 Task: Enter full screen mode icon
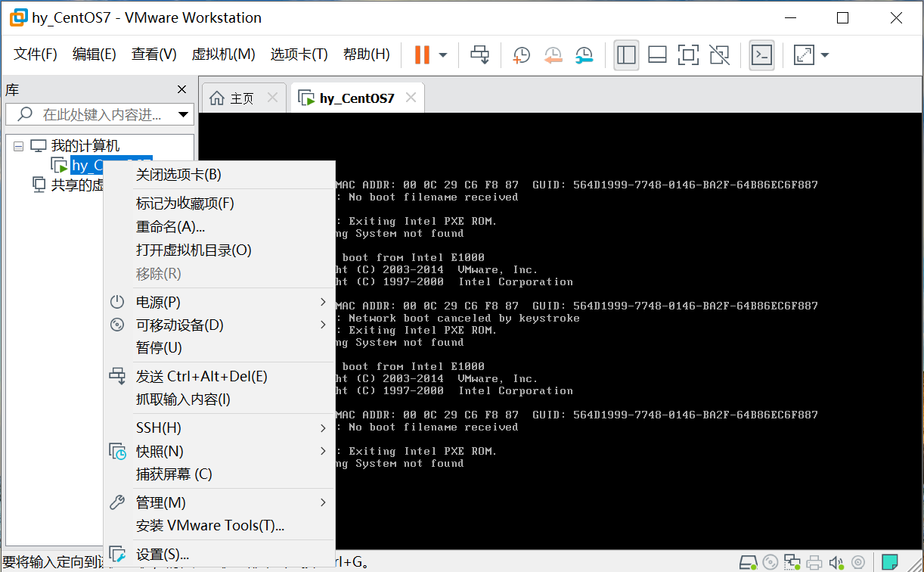pyautogui.click(x=688, y=54)
